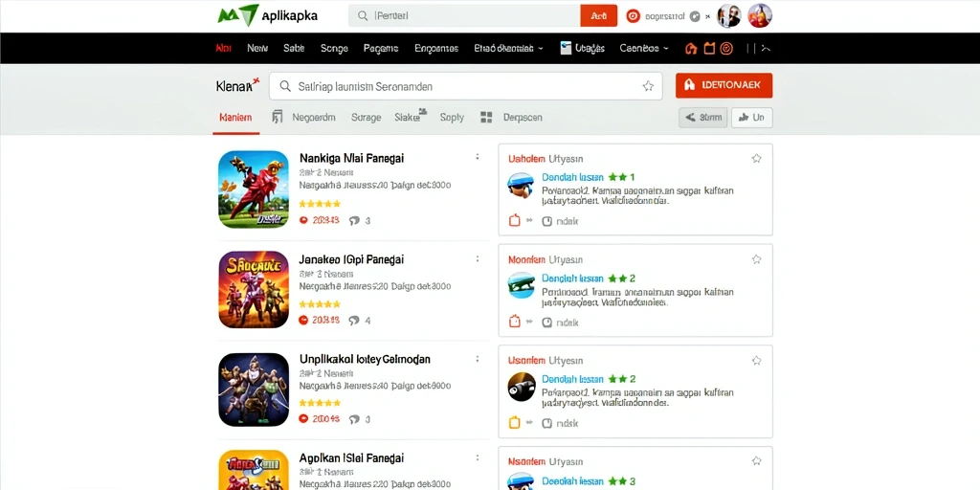Select the Songe menu item

pyautogui.click(x=334, y=48)
